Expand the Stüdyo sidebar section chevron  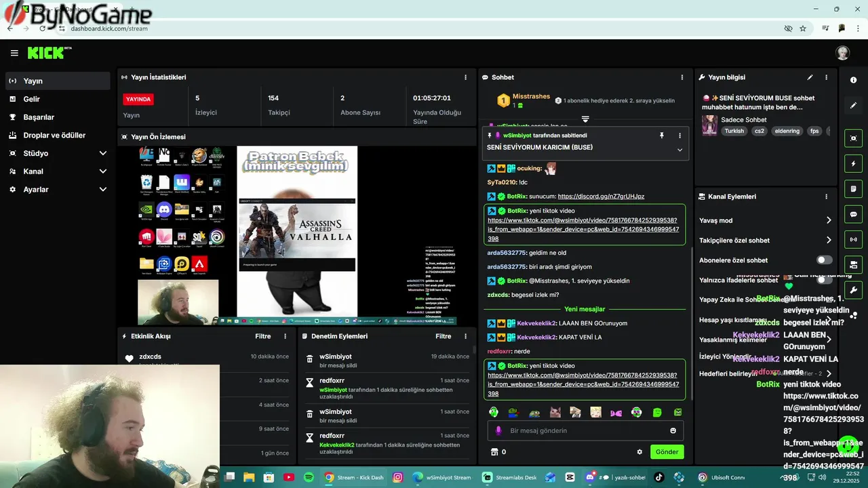click(x=103, y=153)
